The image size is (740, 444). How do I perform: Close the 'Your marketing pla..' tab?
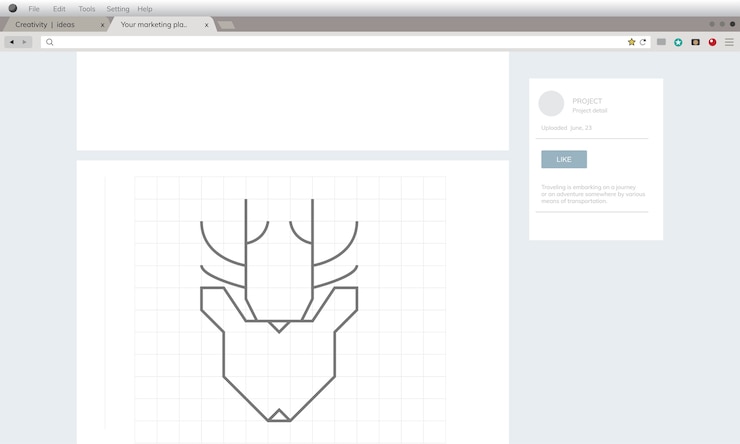point(206,25)
